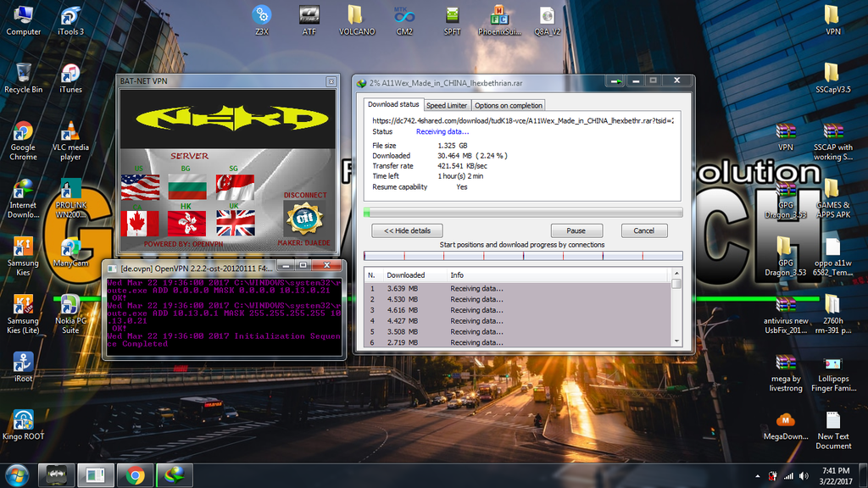868x488 pixels.
Task: Open the Speed Limiter tab
Action: [447, 106]
